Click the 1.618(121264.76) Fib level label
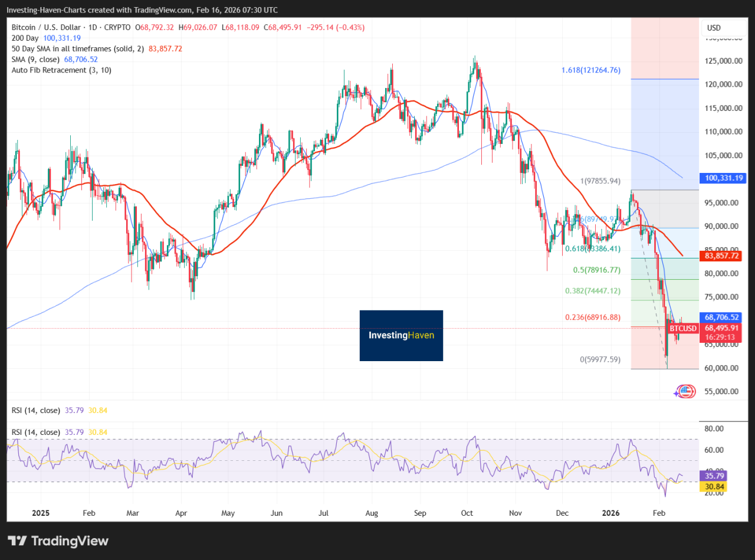The width and height of the screenshot is (755, 560). pyautogui.click(x=590, y=70)
